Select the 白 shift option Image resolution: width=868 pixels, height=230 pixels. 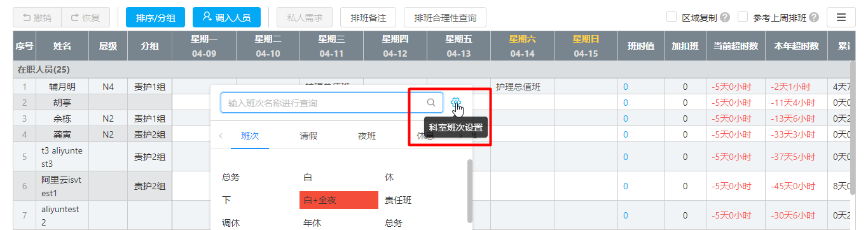coord(308,177)
